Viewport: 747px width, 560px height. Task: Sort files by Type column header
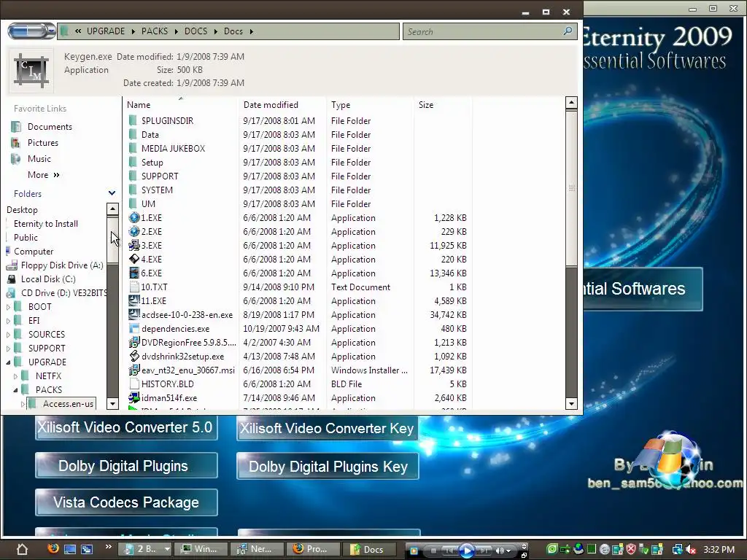[x=341, y=105]
